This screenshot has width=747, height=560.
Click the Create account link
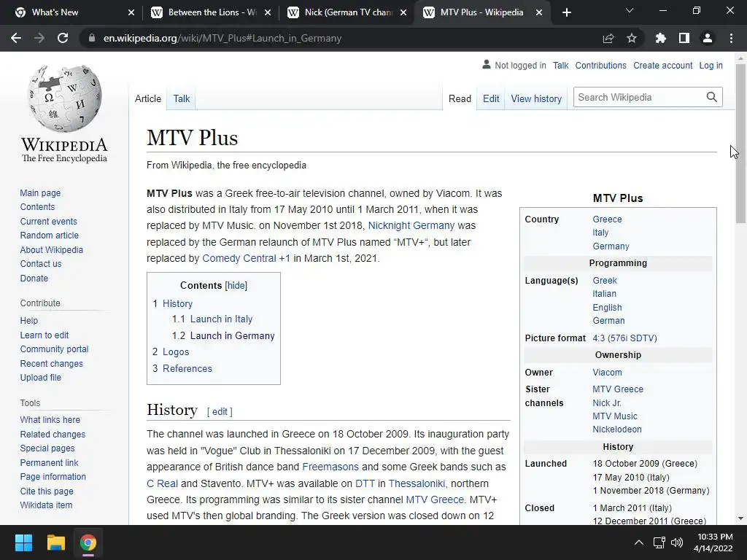tap(662, 65)
